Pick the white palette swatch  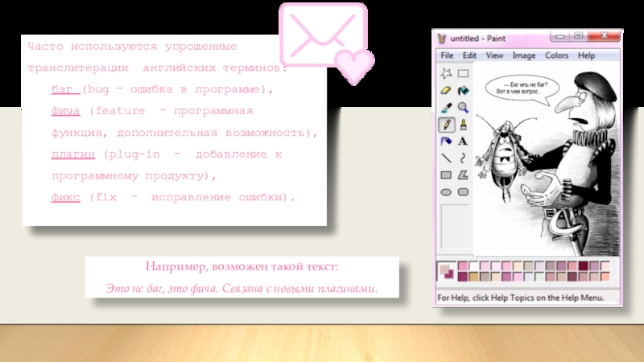473,266
